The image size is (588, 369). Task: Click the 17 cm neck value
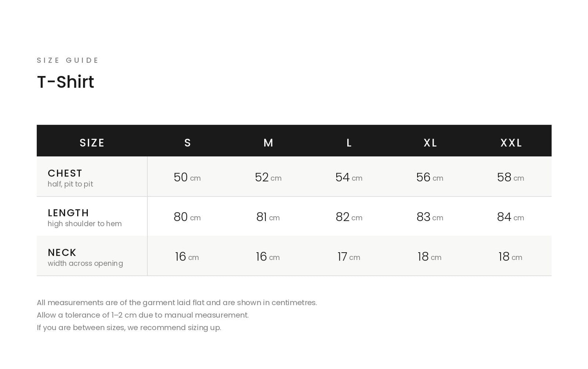[x=349, y=257]
